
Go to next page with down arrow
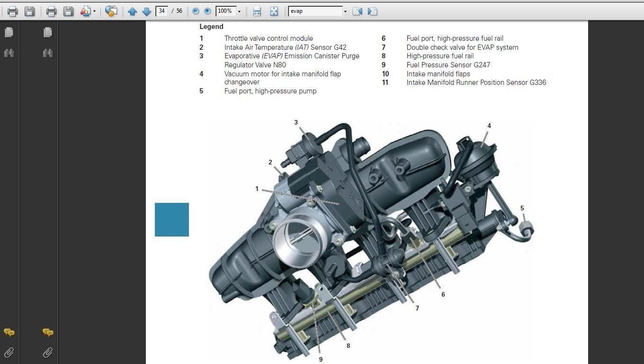point(147,11)
